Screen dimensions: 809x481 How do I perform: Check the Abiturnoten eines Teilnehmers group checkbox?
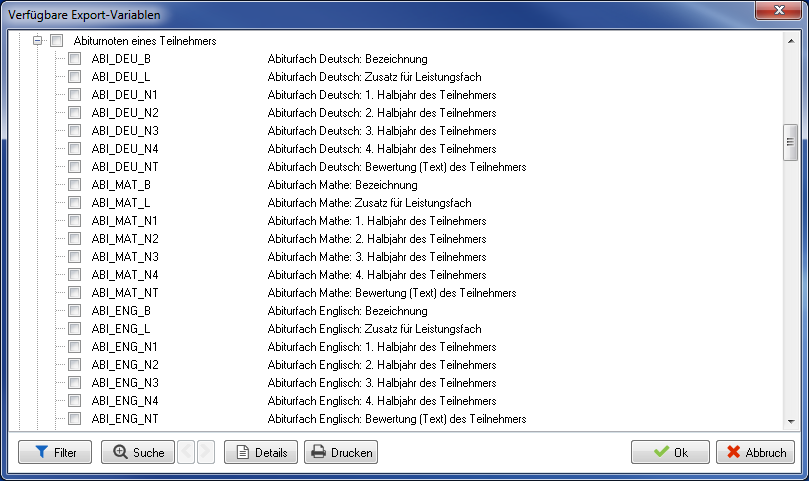click(x=56, y=40)
